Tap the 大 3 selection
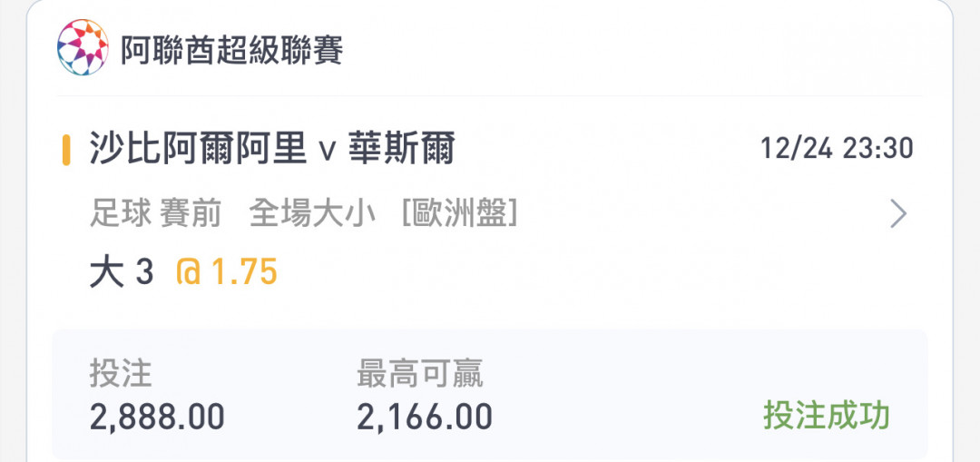Image resolution: width=980 pixels, height=462 pixels. [x=122, y=272]
